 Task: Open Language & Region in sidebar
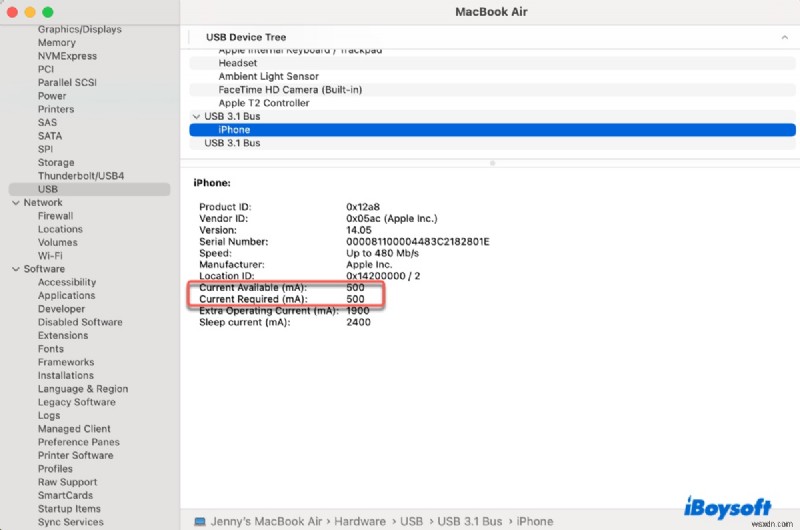point(83,389)
